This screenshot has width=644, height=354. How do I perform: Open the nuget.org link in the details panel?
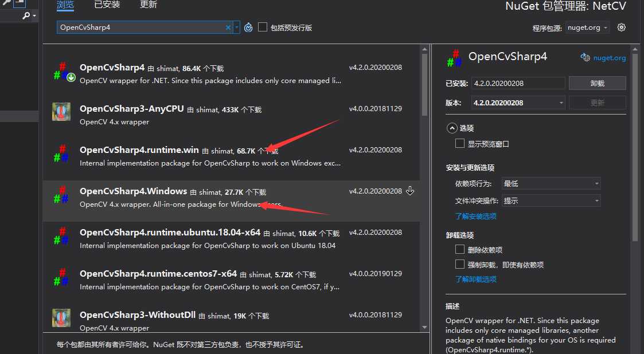(610, 58)
